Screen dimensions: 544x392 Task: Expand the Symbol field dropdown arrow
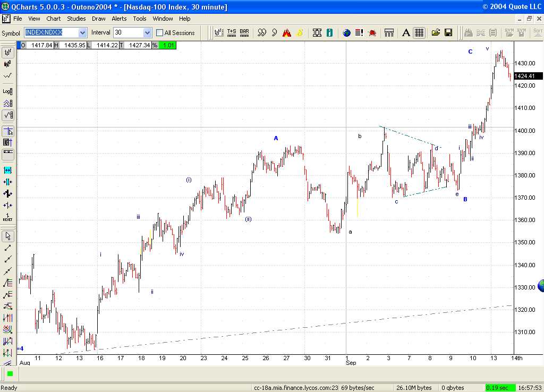coord(82,32)
